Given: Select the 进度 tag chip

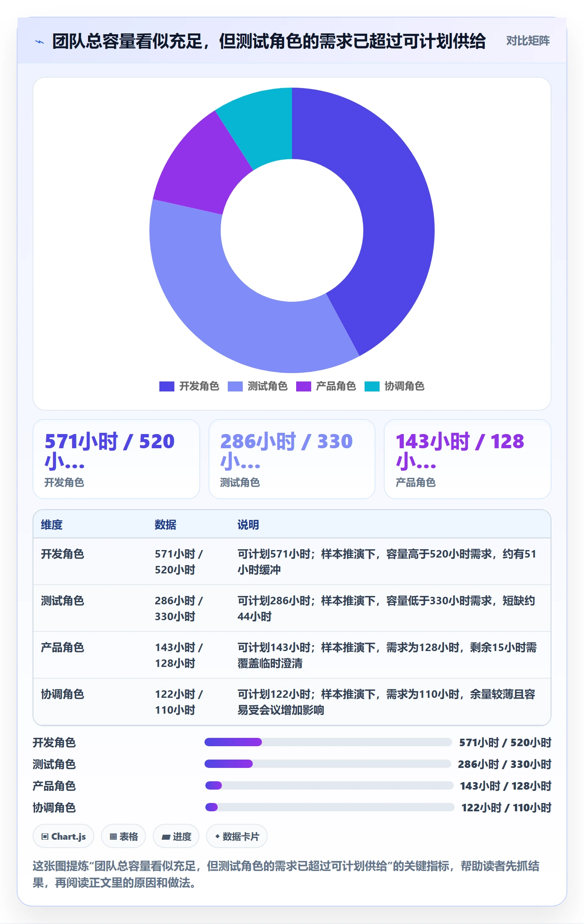Looking at the screenshot, I should pos(176,836).
